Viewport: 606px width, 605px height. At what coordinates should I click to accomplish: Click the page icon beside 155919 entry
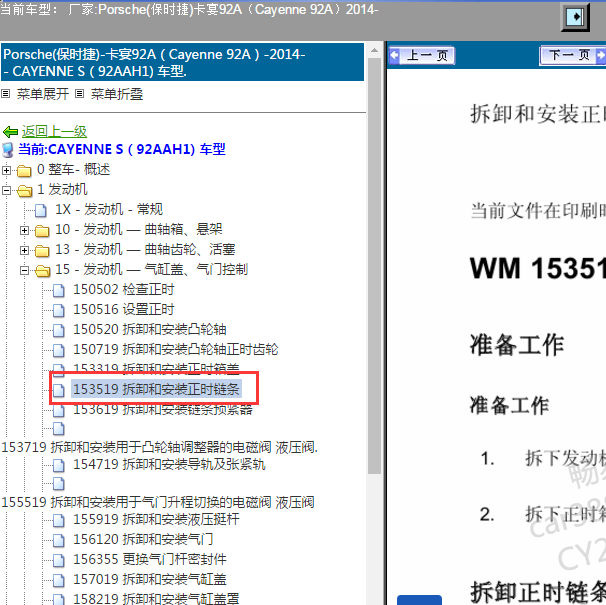click(x=59, y=521)
